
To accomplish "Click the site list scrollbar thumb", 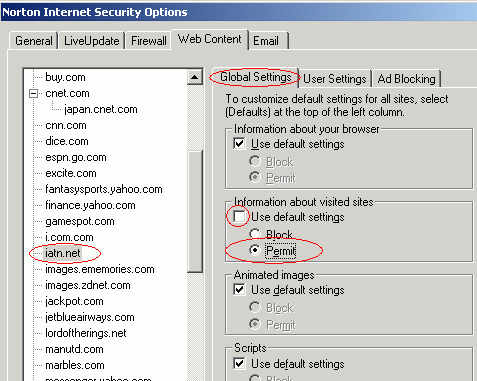I will (195, 212).
